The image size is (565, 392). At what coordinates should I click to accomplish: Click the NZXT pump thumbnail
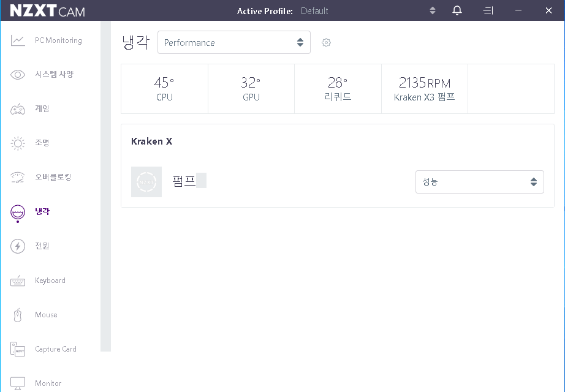click(146, 182)
